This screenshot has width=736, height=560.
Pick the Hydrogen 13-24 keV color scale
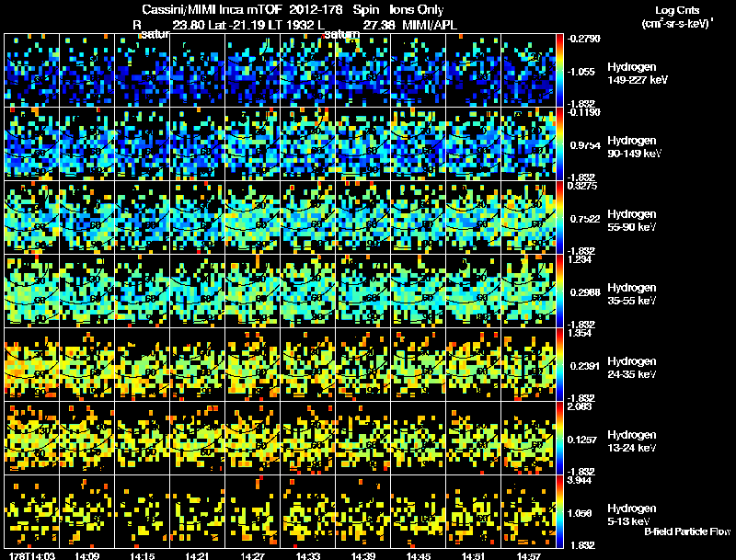click(559, 438)
